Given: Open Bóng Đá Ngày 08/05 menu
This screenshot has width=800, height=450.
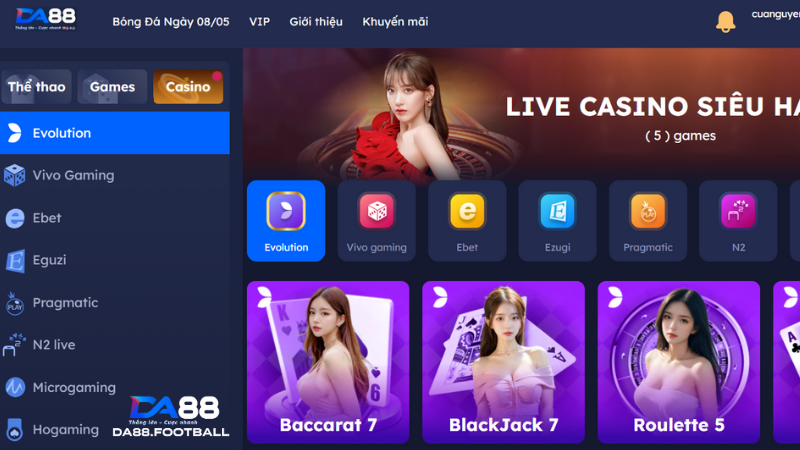Looking at the screenshot, I should pos(171,22).
